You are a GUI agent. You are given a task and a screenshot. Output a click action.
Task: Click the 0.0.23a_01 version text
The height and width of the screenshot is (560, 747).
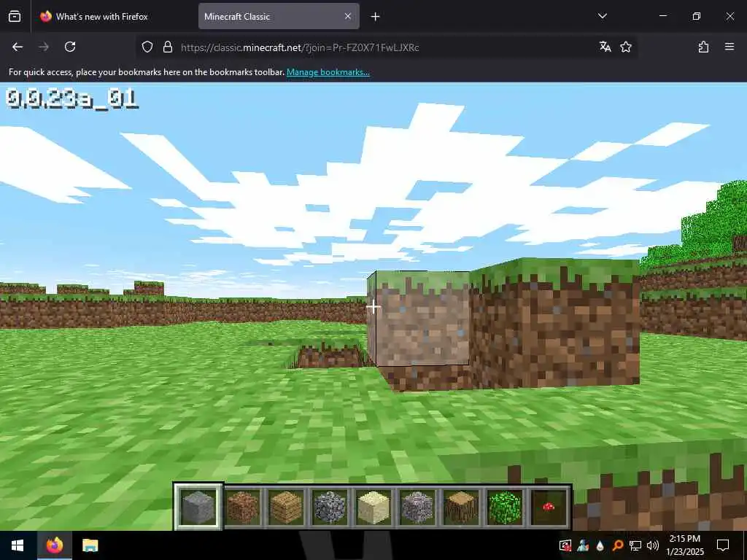pyautogui.click(x=72, y=98)
